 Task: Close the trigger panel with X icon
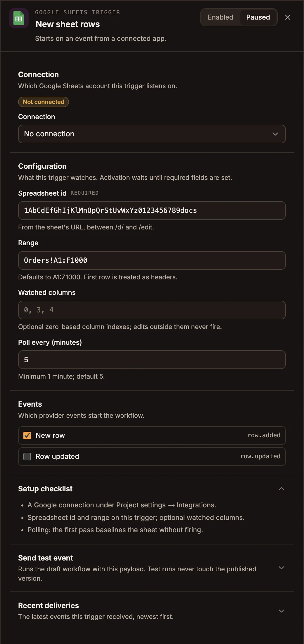tap(288, 17)
